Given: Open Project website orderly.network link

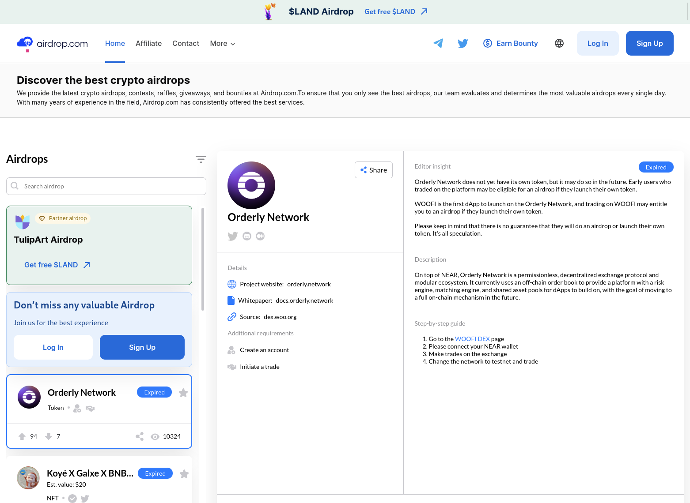Looking at the screenshot, I should coord(309,284).
